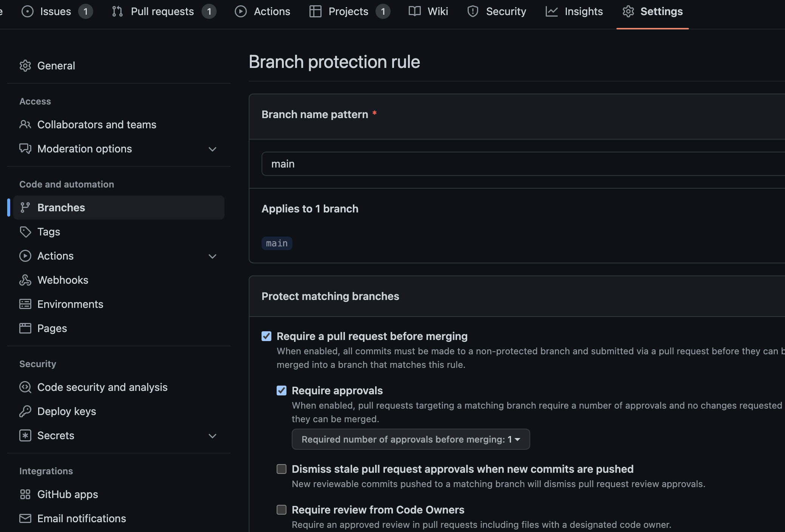
Task: Open Required number of approvals dropdown
Action: point(411,439)
